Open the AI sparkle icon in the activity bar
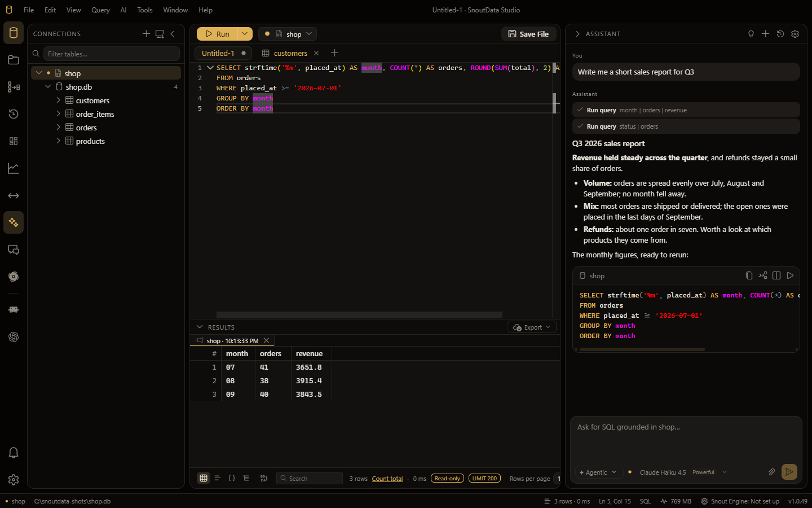This screenshot has height=508, width=812. click(14, 222)
